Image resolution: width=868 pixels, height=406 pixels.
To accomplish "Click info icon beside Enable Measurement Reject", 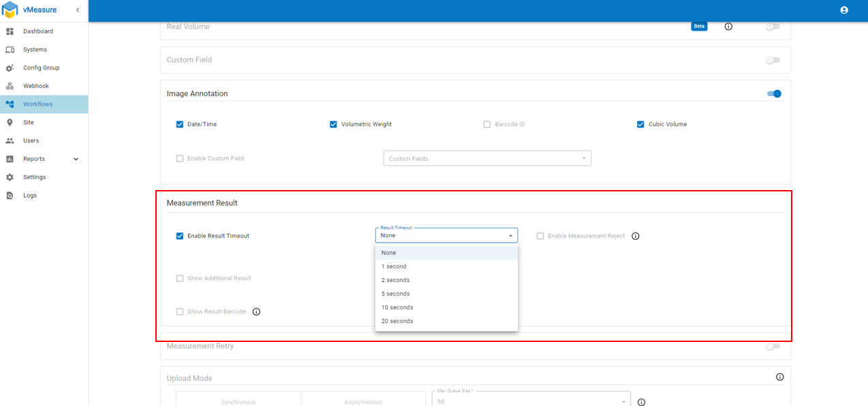I will [636, 236].
